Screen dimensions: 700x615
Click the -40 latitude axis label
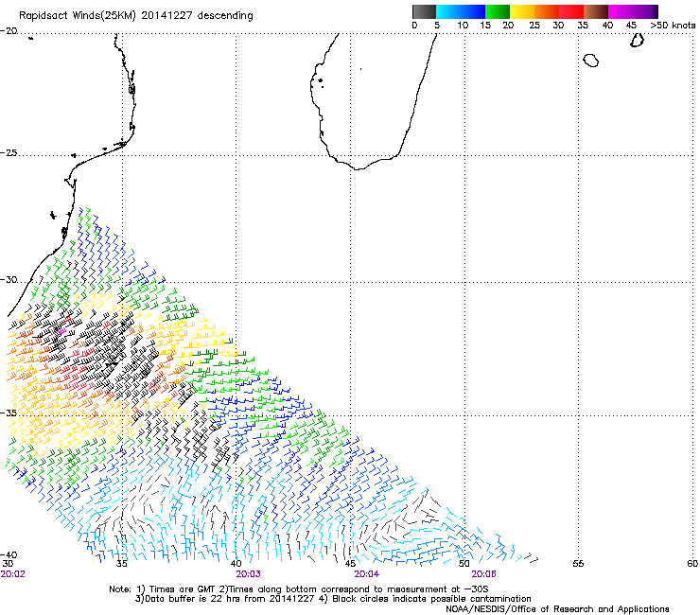(x=9, y=554)
